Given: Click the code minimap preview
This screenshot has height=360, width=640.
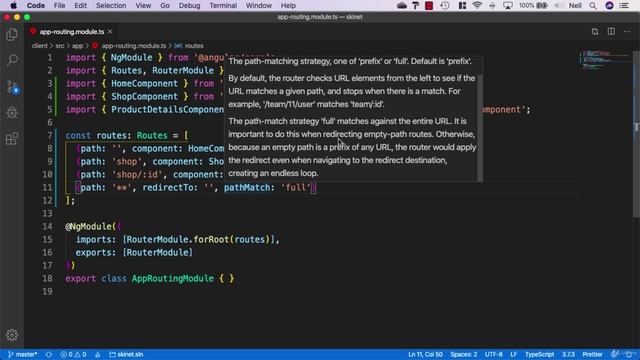Looking at the screenshot, I should (x=605, y=60).
